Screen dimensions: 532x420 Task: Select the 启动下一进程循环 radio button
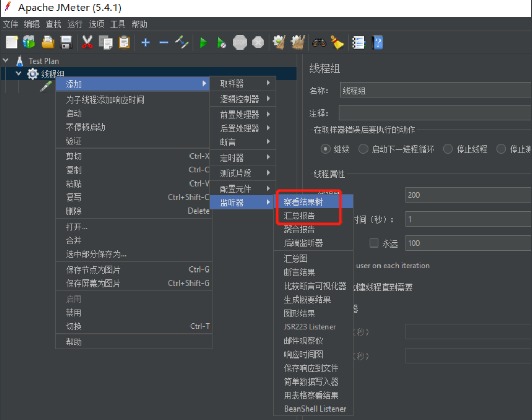coord(363,149)
